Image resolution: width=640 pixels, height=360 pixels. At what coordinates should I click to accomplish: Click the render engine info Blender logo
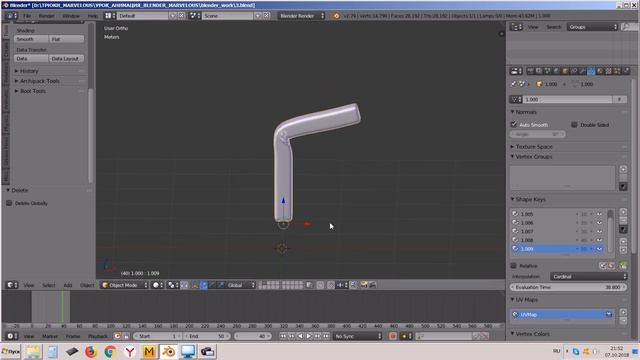(x=336, y=16)
